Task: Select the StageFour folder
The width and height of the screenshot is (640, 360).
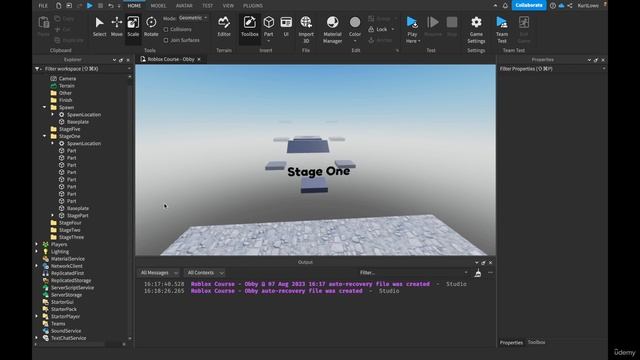Action: [x=70, y=223]
